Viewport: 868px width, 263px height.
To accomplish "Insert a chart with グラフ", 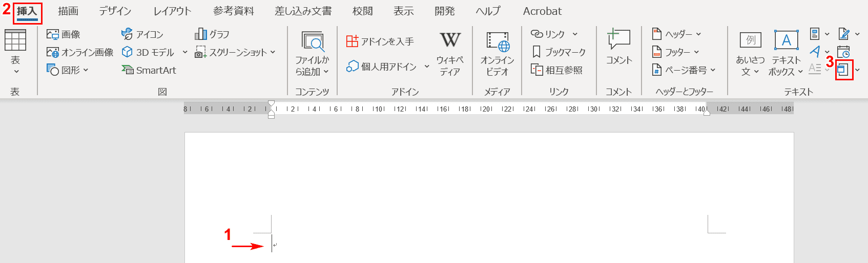I will coord(212,34).
